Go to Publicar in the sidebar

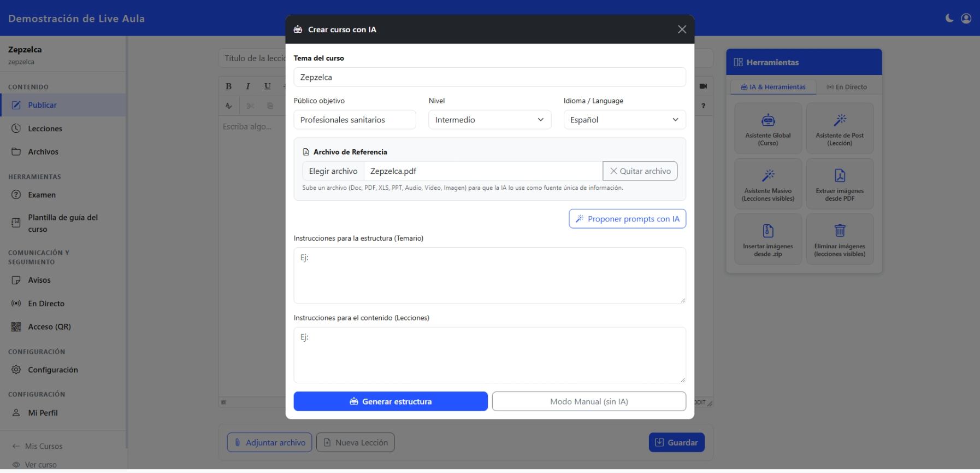click(63, 105)
